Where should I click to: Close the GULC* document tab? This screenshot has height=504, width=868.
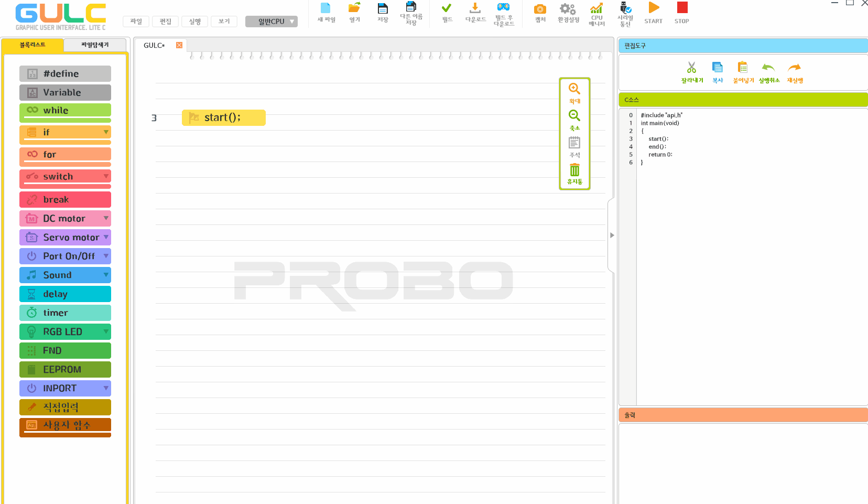click(x=179, y=45)
